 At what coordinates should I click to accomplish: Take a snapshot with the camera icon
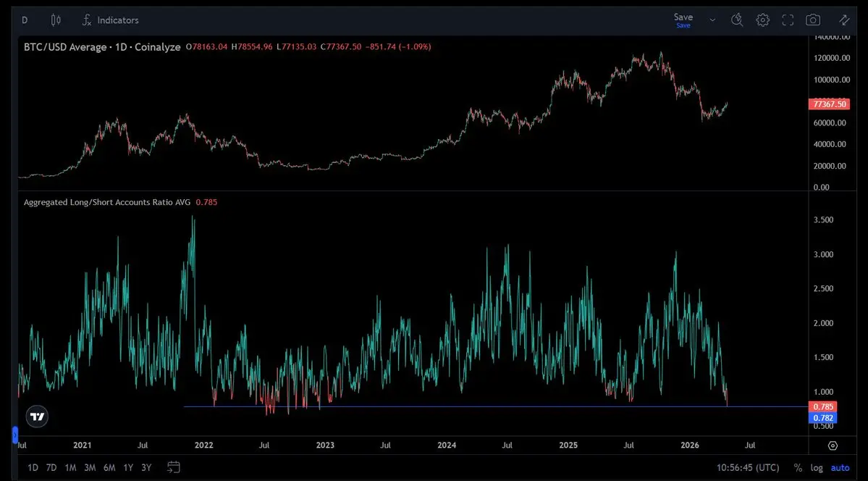[813, 20]
